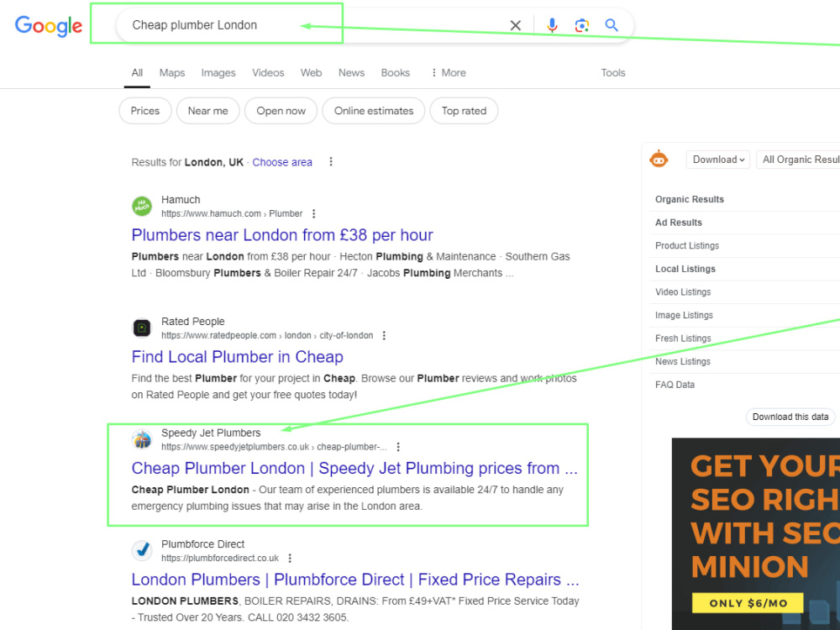Apply the Near me filter chip
Viewport: 840px width, 630px height.
[207, 111]
